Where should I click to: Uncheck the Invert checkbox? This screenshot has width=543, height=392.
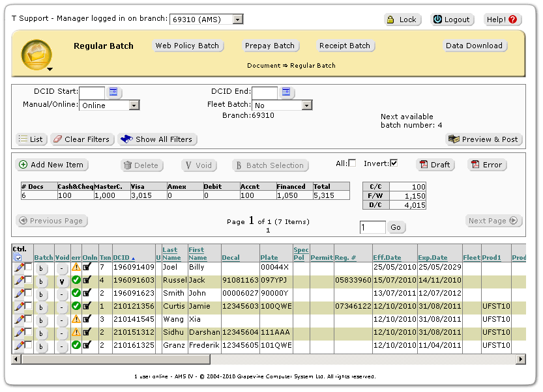[x=394, y=163]
